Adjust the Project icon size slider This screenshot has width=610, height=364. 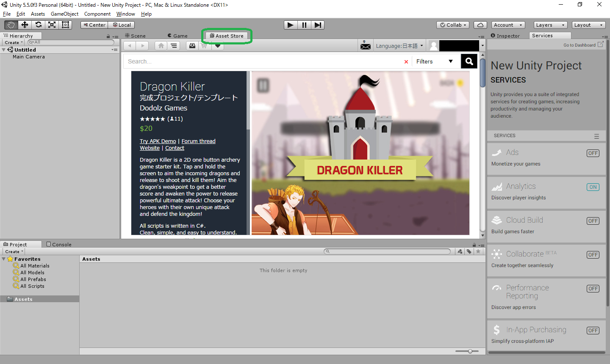point(470,351)
